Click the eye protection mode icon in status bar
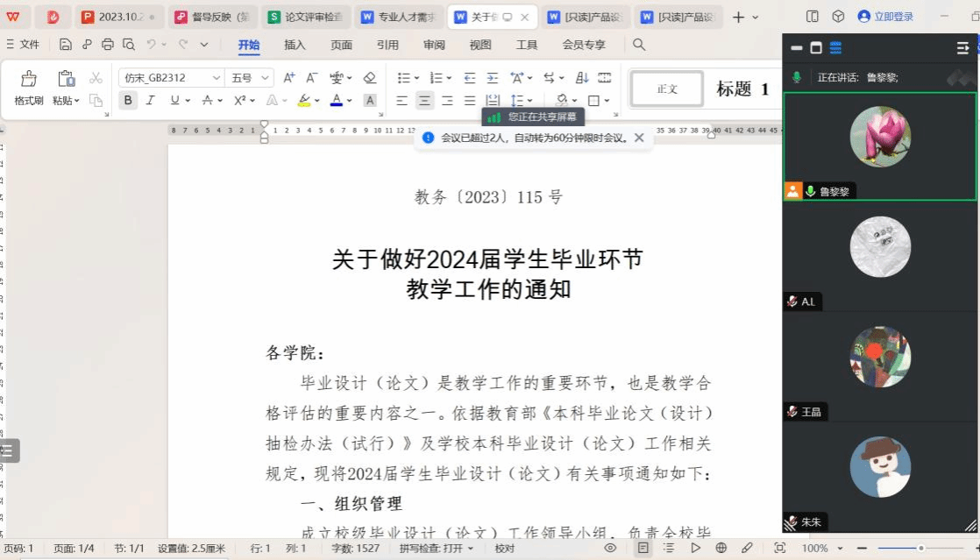Image resolution: width=980 pixels, height=560 pixels. 610,549
